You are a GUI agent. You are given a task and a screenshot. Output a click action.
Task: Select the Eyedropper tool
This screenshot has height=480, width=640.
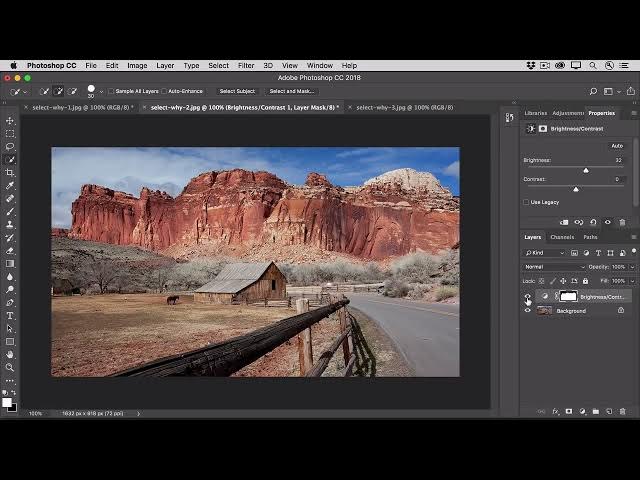pos(10,186)
